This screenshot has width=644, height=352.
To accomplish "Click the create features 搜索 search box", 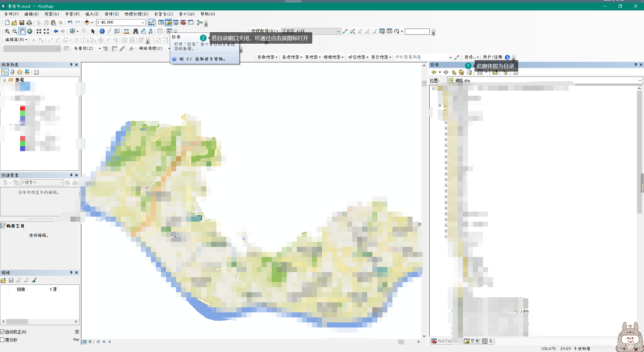I will (42, 182).
